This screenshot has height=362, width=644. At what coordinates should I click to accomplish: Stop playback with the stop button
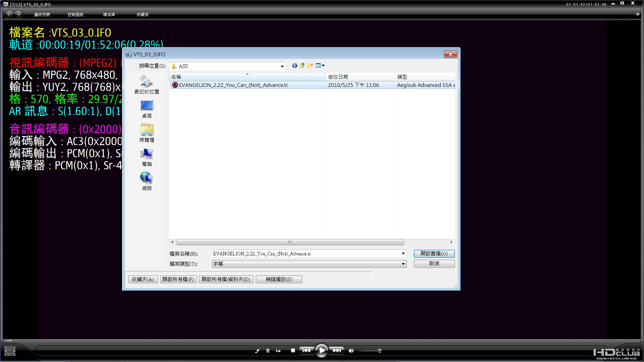(293, 351)
